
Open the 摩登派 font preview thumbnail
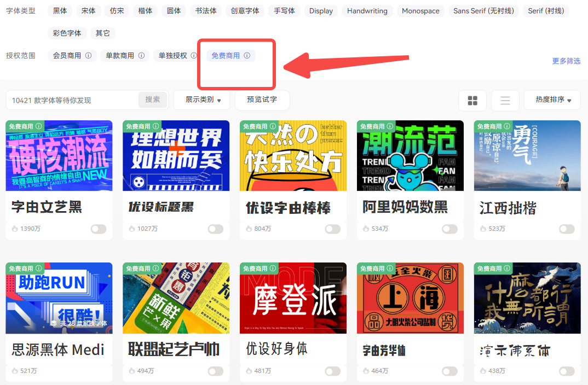(293, 298)
